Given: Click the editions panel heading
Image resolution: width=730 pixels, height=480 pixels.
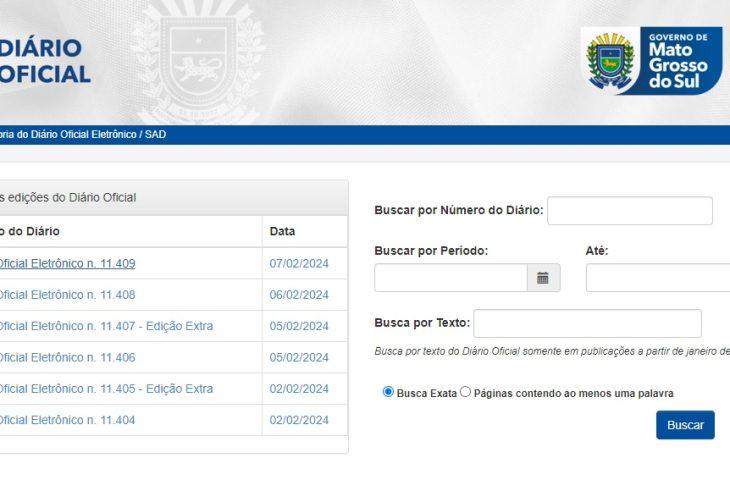Looking at the screenshot, I should 68,197.
